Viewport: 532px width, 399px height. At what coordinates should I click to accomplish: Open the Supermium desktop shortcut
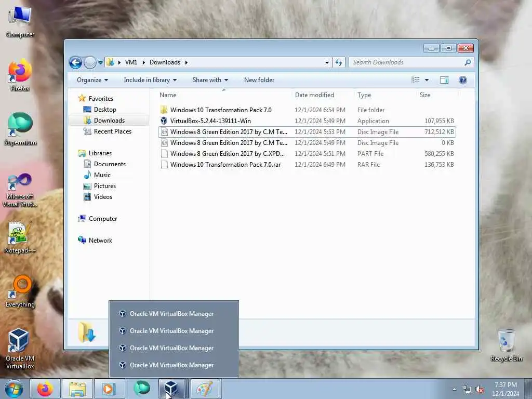click(20, 129)
